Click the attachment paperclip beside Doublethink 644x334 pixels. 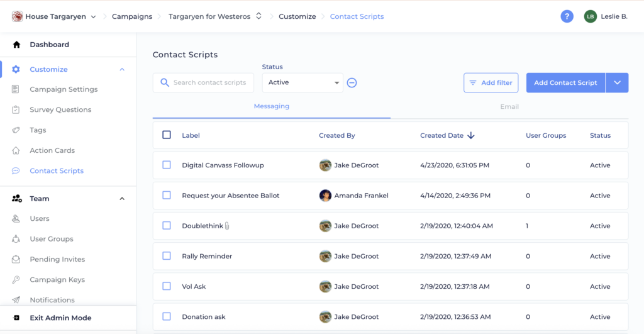(227, 226)
